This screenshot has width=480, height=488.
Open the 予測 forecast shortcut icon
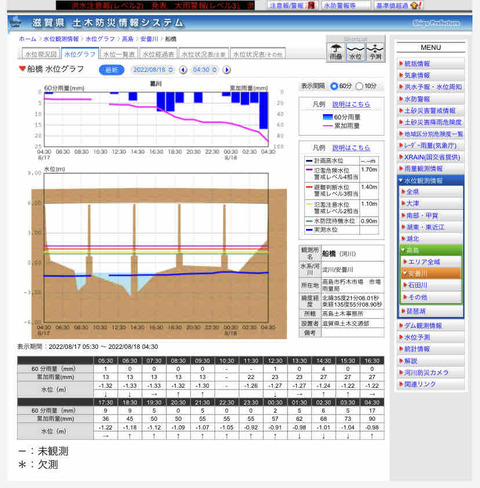[x=375, y=52]
